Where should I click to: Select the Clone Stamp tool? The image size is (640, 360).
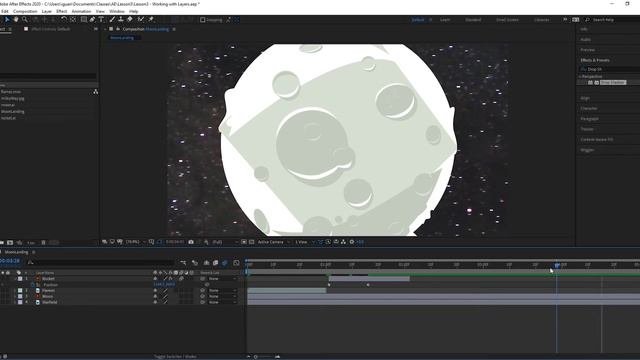121,19
